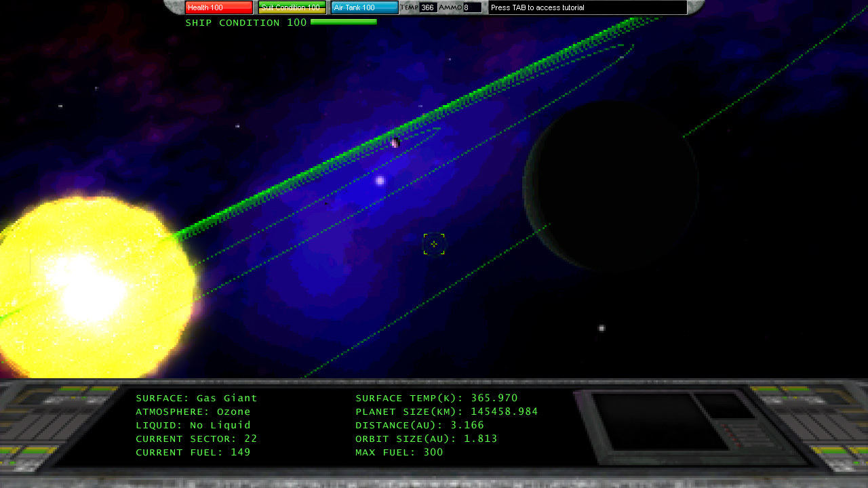Click the green Ship Condition bar
Screen dimensions: 868x488
pos(344,22)
